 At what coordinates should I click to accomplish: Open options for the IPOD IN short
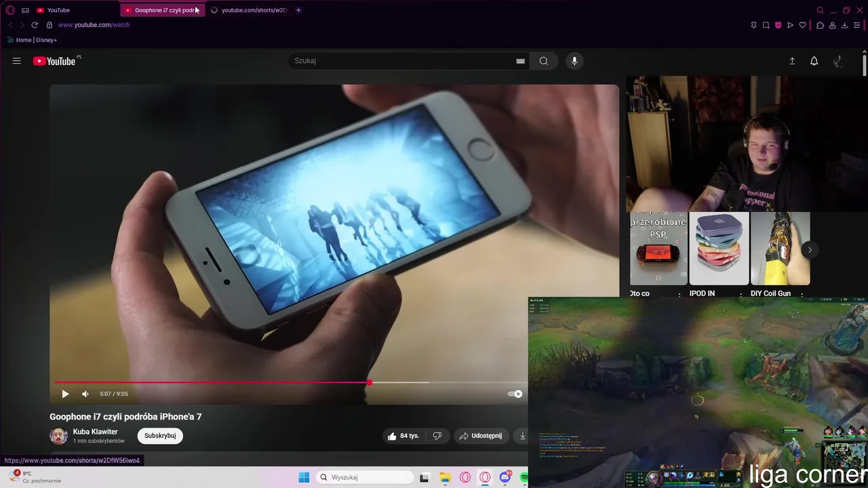coord(741,294)
